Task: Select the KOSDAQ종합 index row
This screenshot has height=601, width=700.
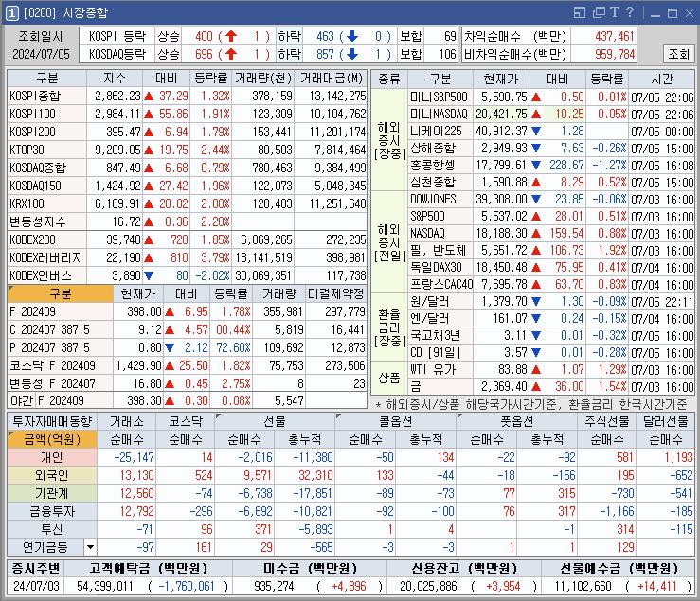Action: click(187, 168)
